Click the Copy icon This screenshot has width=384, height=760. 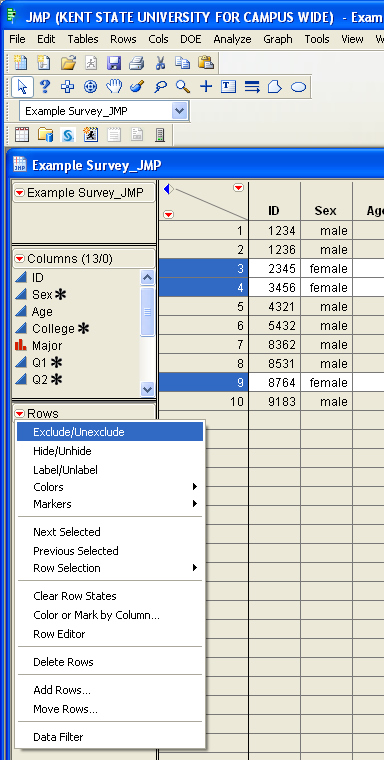click(183, 63)
